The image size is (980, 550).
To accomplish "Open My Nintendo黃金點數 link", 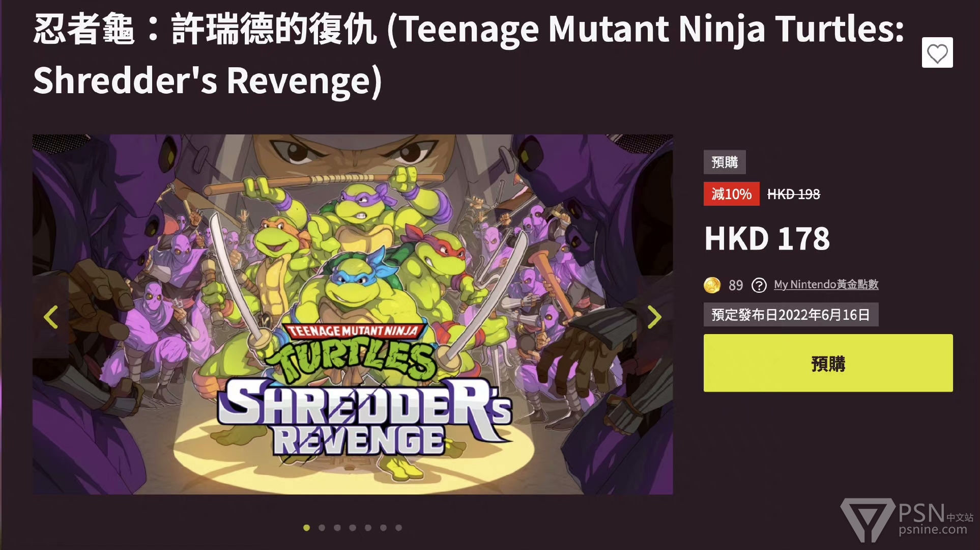I will coord(826,285).
